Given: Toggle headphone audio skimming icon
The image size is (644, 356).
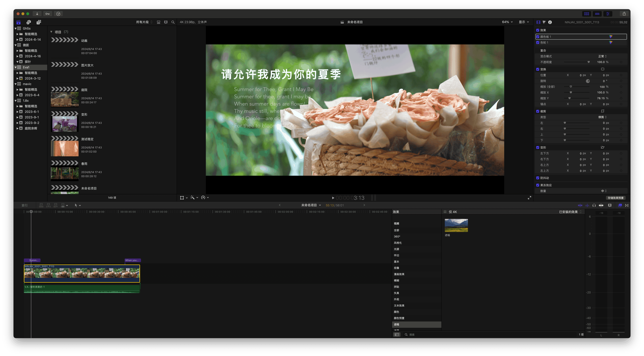Looking at the screenshot, I should click(594, 206).
